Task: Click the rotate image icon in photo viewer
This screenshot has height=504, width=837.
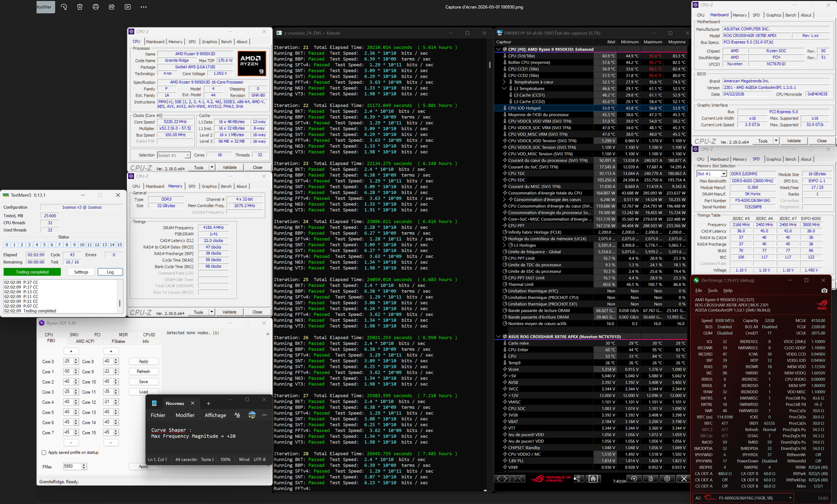Action: (64, 7)
